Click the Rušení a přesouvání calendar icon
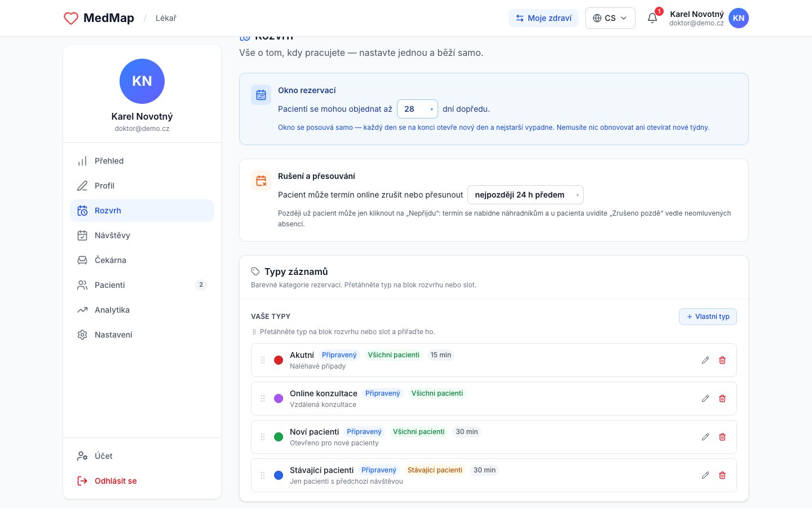 pos(261,181)
